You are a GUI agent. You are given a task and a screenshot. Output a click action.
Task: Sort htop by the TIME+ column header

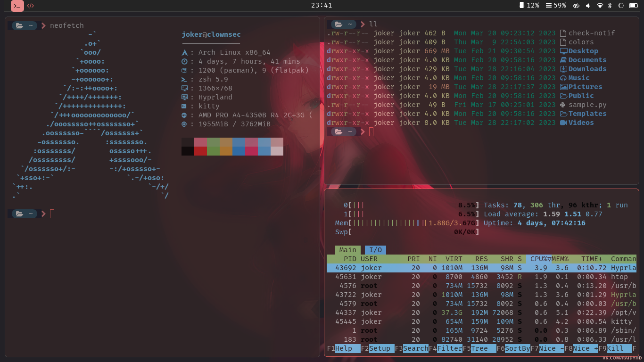pos(592,259)
